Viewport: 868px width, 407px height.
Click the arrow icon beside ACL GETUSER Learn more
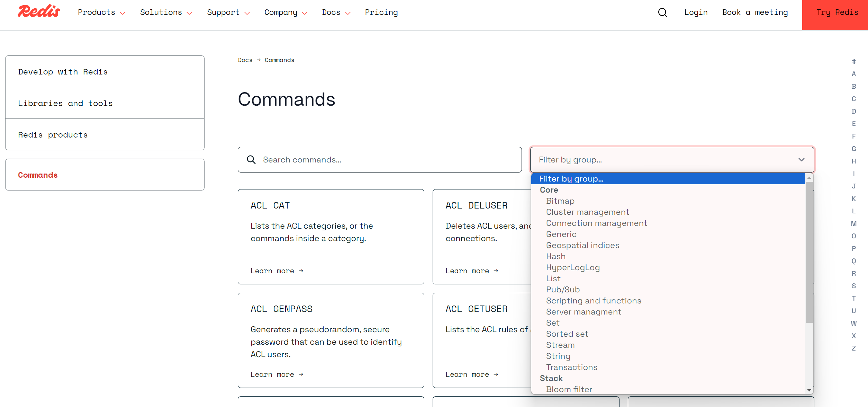click(496, 374)
